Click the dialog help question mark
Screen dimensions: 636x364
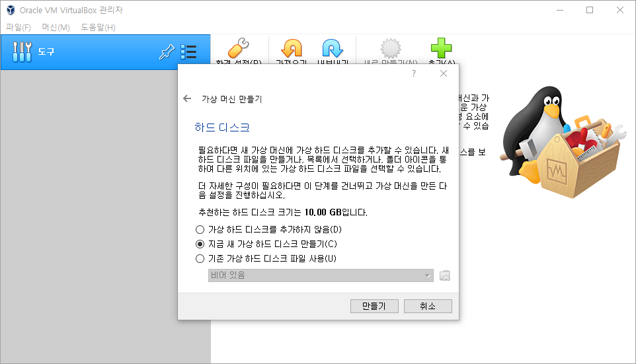coord(414,73)
